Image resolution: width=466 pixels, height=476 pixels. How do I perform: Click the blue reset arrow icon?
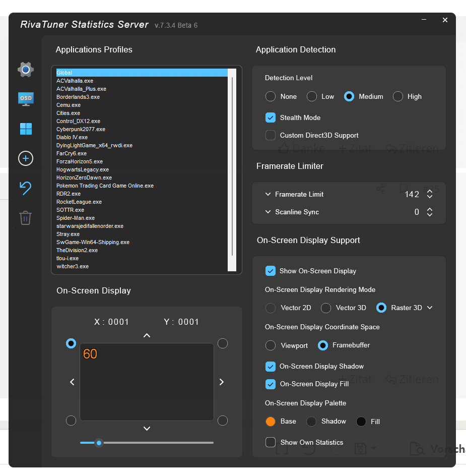(26, 189)
